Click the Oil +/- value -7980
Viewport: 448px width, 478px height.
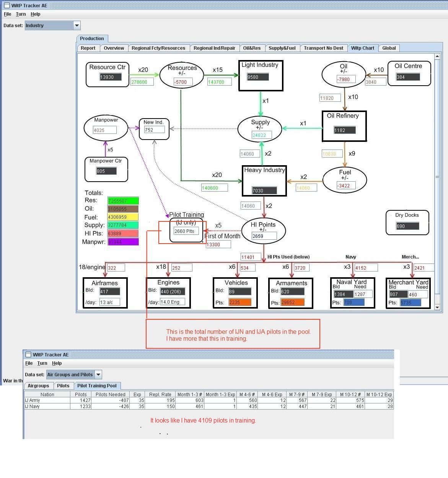coord(346,79)
